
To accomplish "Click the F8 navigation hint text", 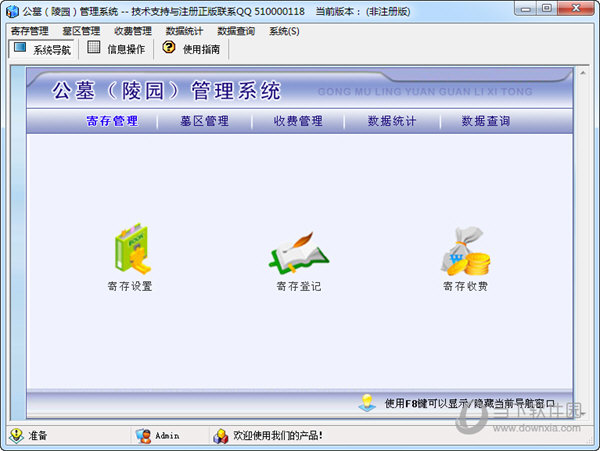I will (470, 403).
